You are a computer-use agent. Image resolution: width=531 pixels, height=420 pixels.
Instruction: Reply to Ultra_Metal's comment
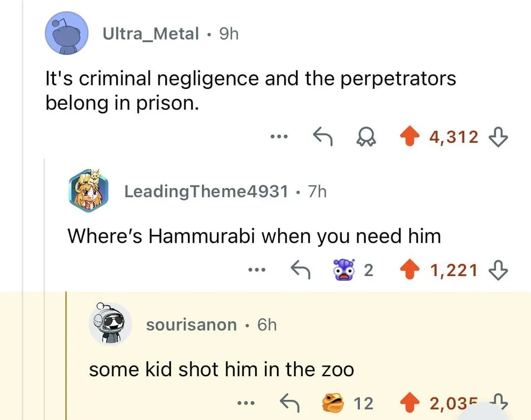click(323, 137)
